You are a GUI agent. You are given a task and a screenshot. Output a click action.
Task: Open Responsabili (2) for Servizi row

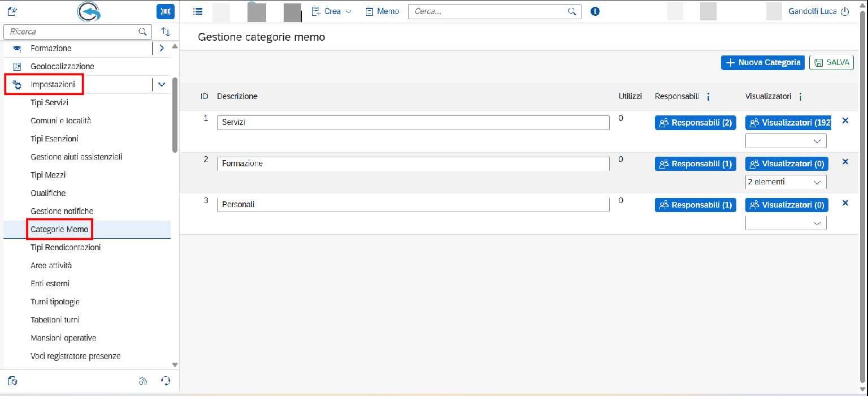click(x=695, y=123)
